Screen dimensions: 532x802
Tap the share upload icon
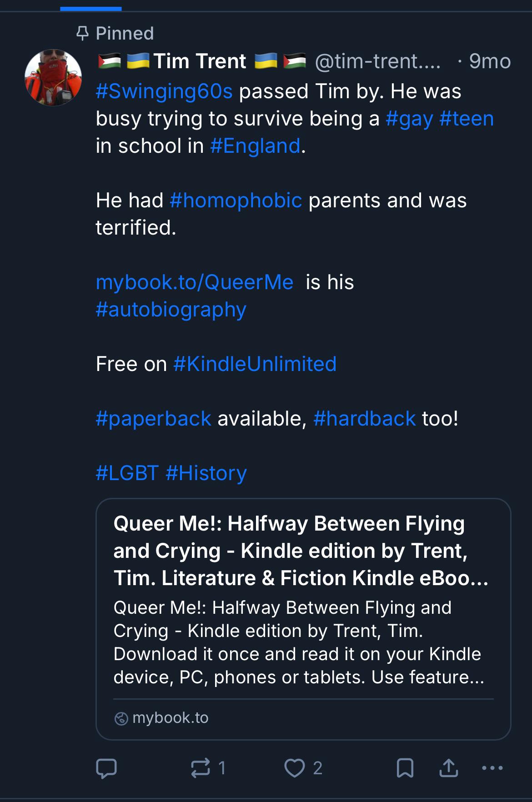click(448, 768)
